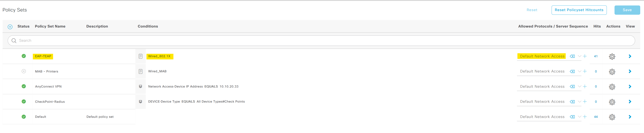Screen dimensions: 644x133
Task: Toggle disabled status of MAB - Printers set
Action: (x=24, y=71)
